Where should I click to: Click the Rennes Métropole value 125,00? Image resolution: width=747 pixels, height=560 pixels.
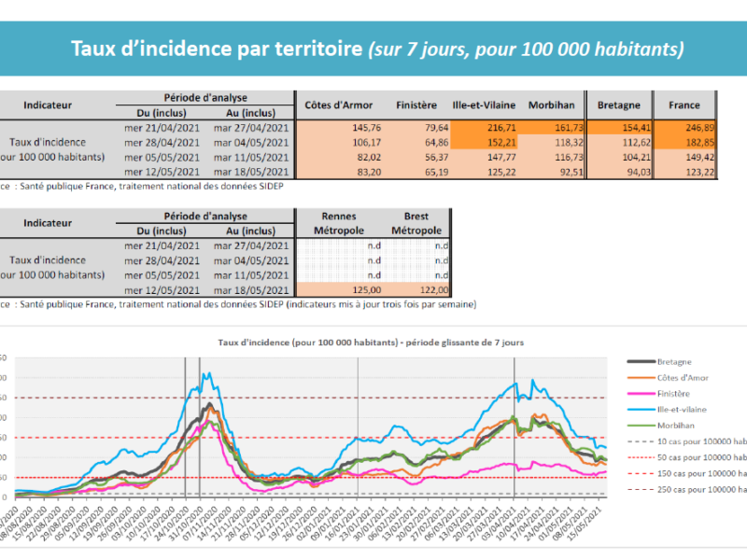click(x=339, y=290)
